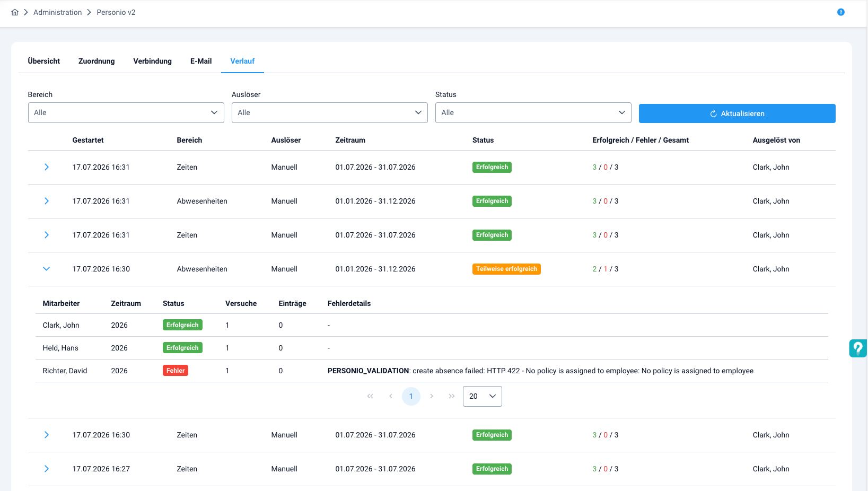Change rows per page dropdown showing 20

click(483, 396)
